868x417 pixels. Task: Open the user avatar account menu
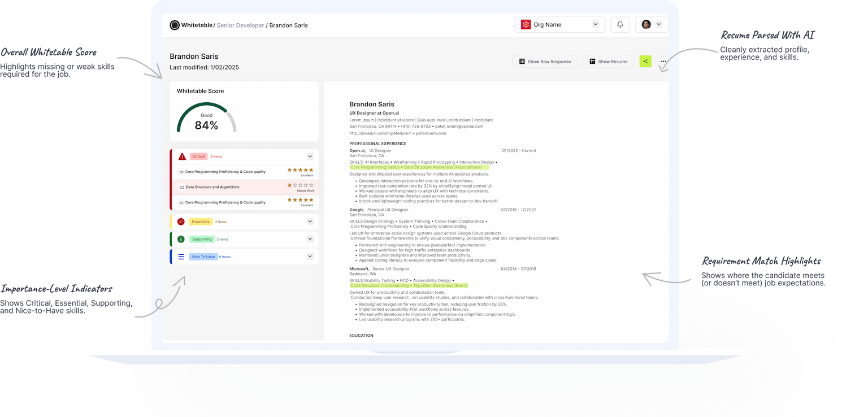pos(652,24)
